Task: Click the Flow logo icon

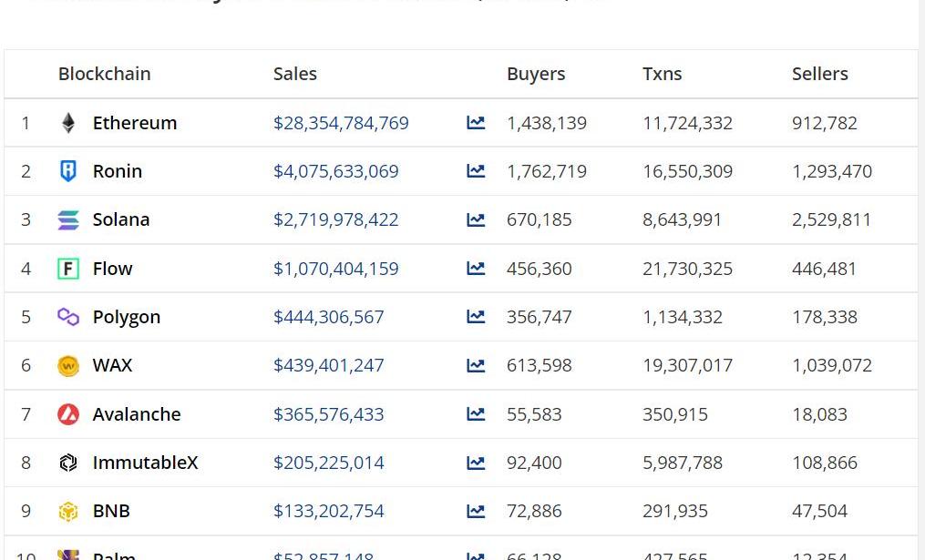Action: 68,269
